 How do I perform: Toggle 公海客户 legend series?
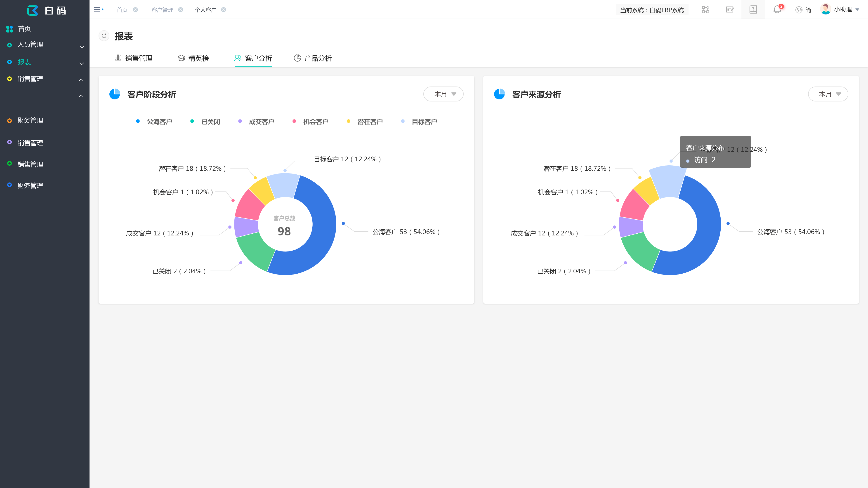(154, 121)
